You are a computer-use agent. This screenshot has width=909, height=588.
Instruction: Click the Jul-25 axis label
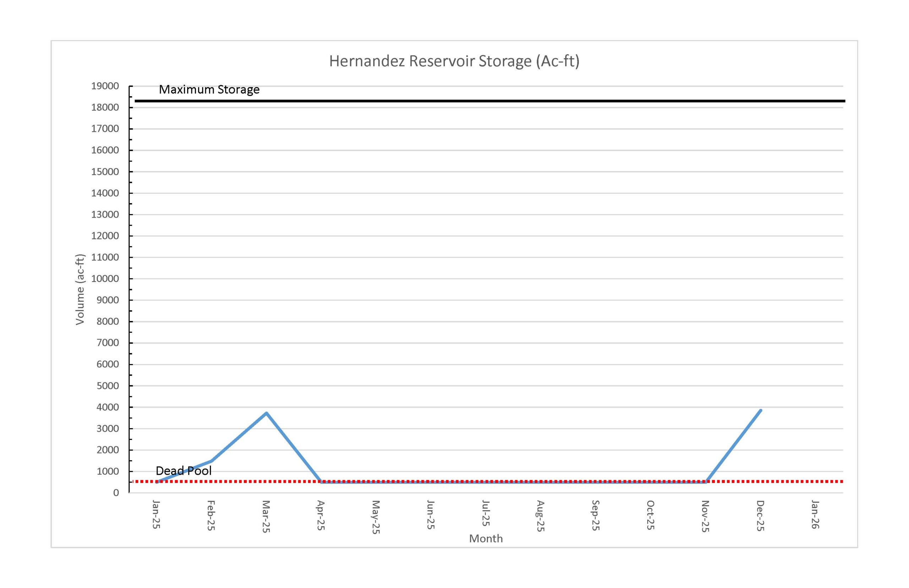[x=485, y=513]
